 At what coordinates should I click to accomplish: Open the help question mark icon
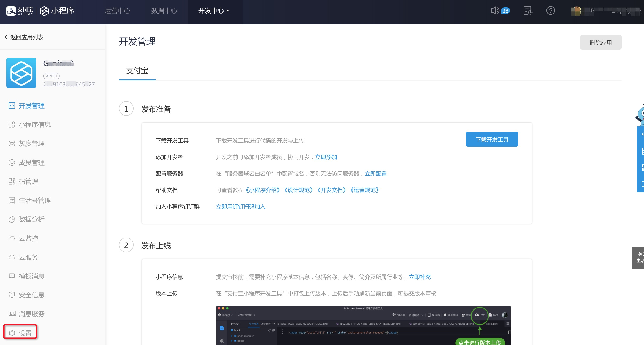click(551, 11)
